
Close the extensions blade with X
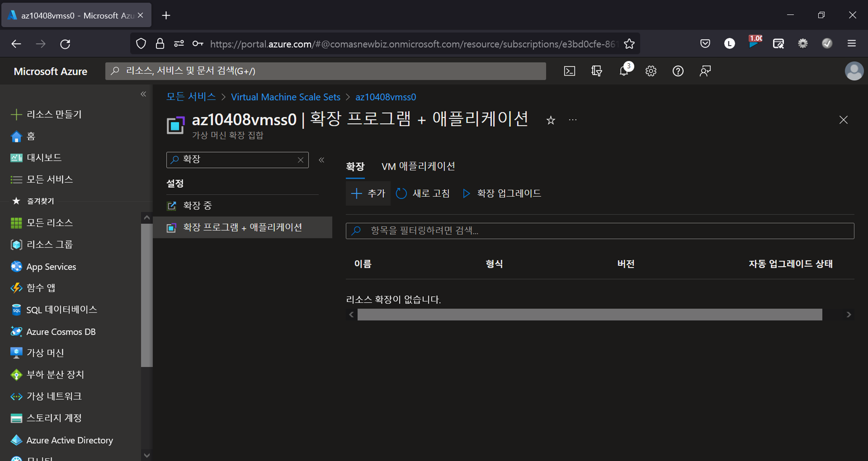click(x=843, y=120)
